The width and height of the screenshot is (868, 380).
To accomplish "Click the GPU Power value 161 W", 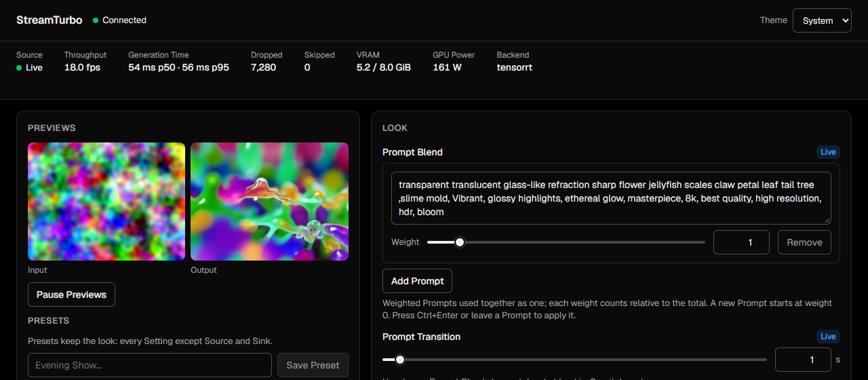I will [447, 67].
